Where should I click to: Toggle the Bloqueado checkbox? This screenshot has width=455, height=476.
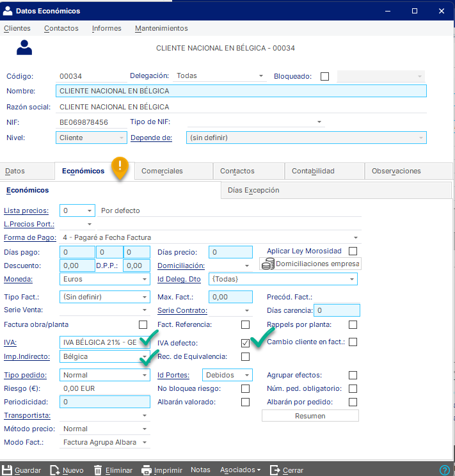pos(324,76)
